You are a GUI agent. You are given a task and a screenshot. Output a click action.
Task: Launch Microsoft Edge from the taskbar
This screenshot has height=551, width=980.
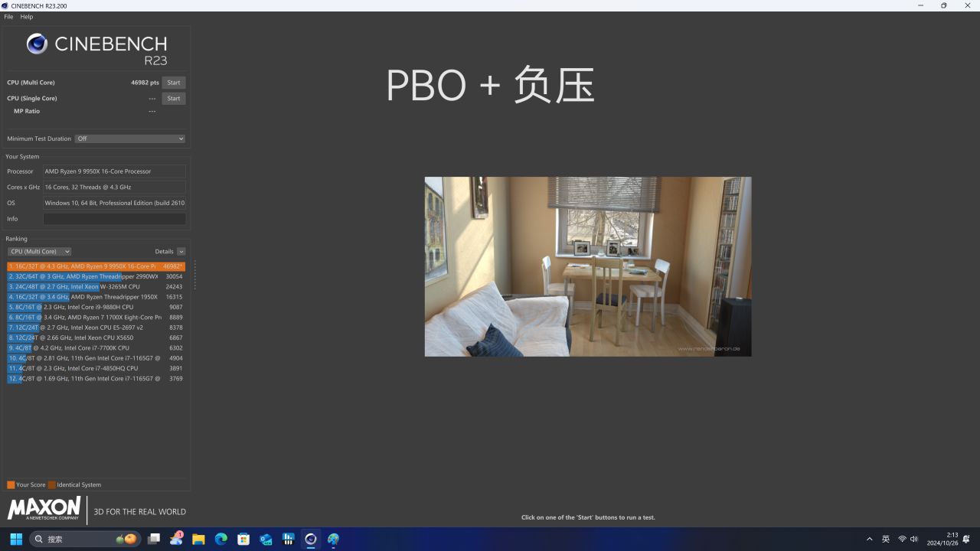pos(221,539)
